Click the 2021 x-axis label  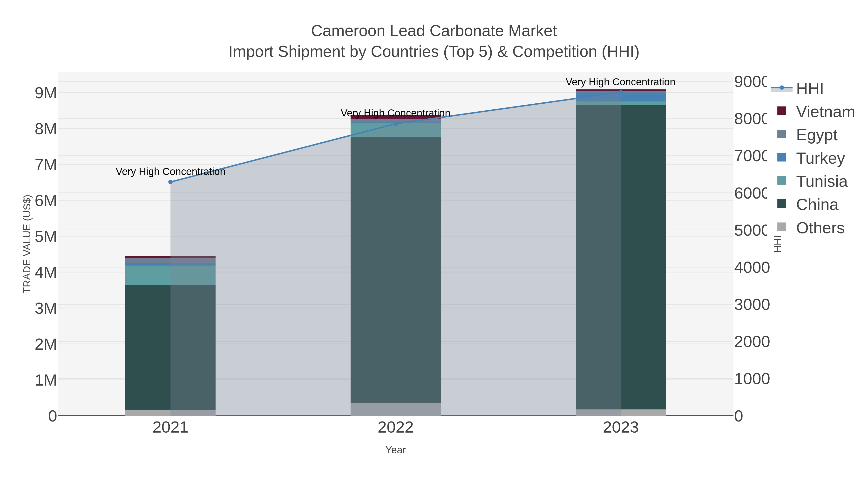170,427
